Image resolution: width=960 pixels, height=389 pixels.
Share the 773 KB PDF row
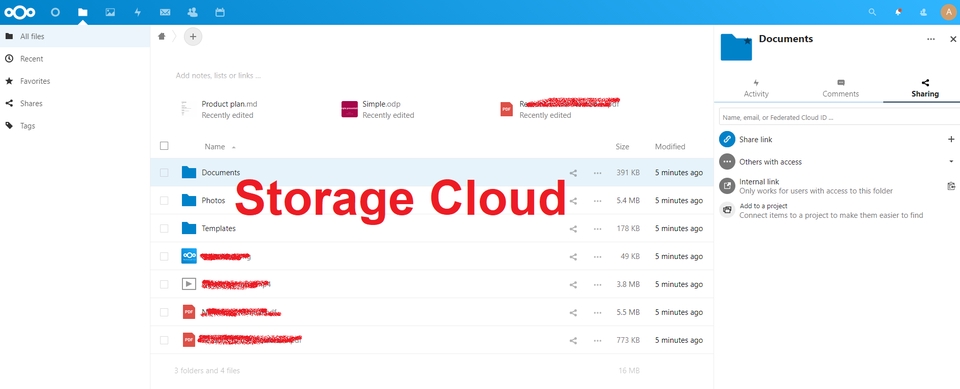573,340
